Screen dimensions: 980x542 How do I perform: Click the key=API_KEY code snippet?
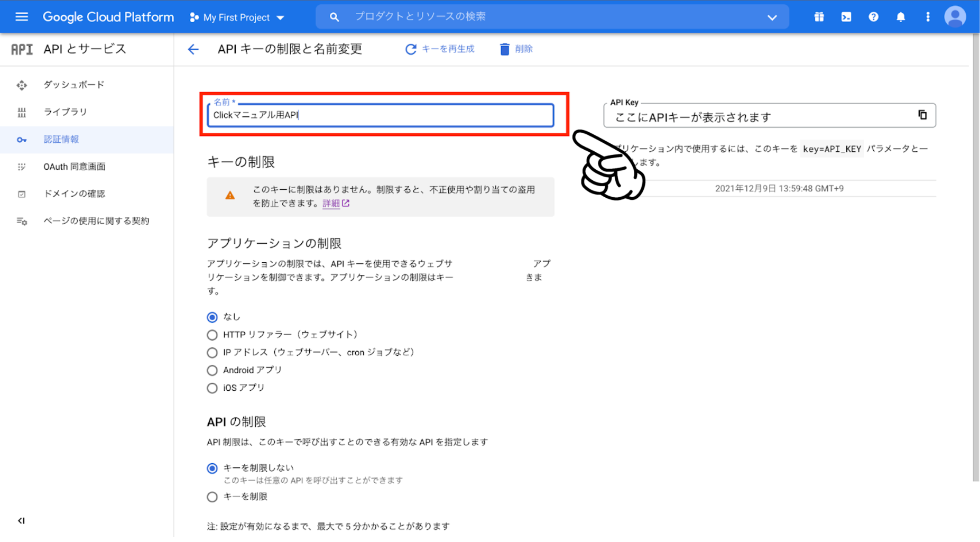pos(832,149)
